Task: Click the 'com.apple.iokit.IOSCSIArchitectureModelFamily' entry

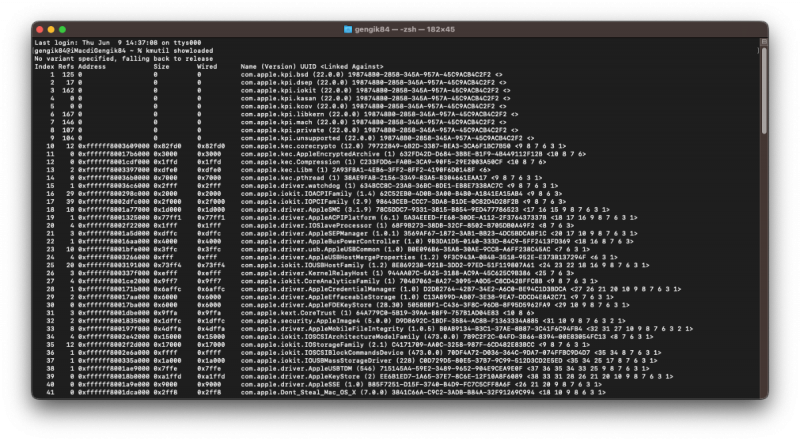Action: [x=330, y=337]
